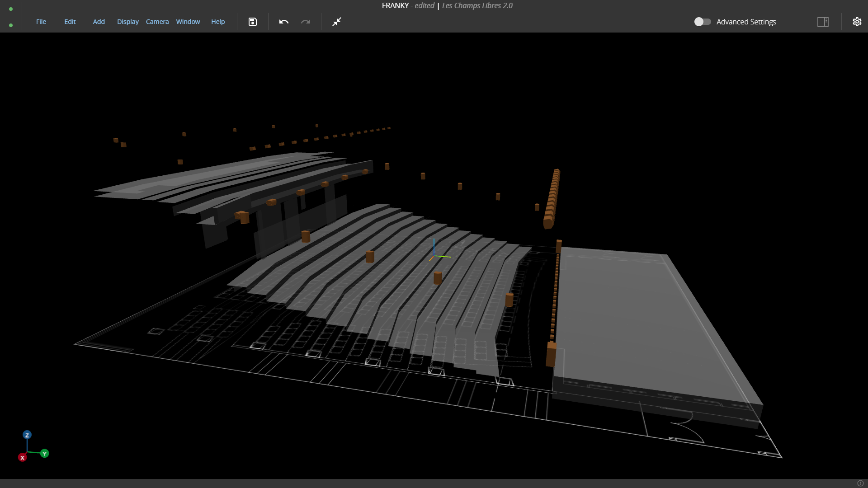The image size is (868, 488).
Task: Open the Edit menu
Action: [70, 22]
